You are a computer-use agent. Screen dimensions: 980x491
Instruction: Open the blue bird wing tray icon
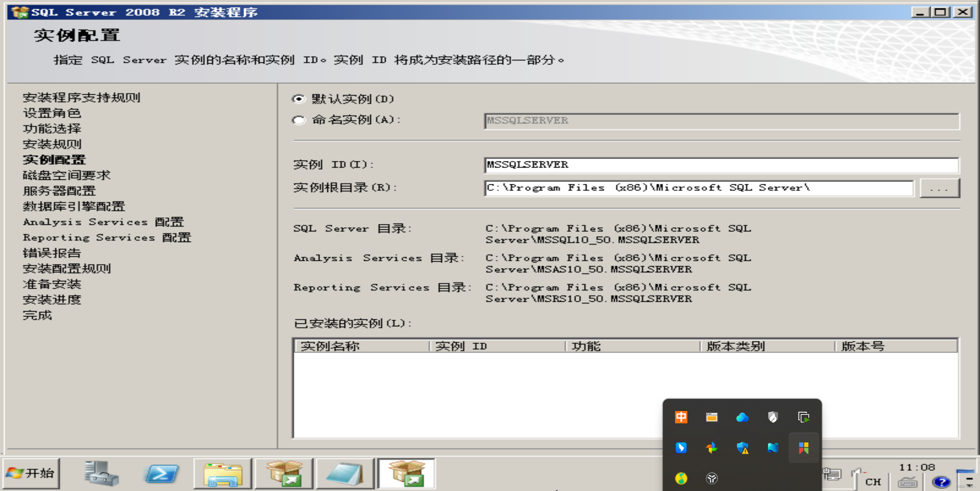[x=681, y=448]
